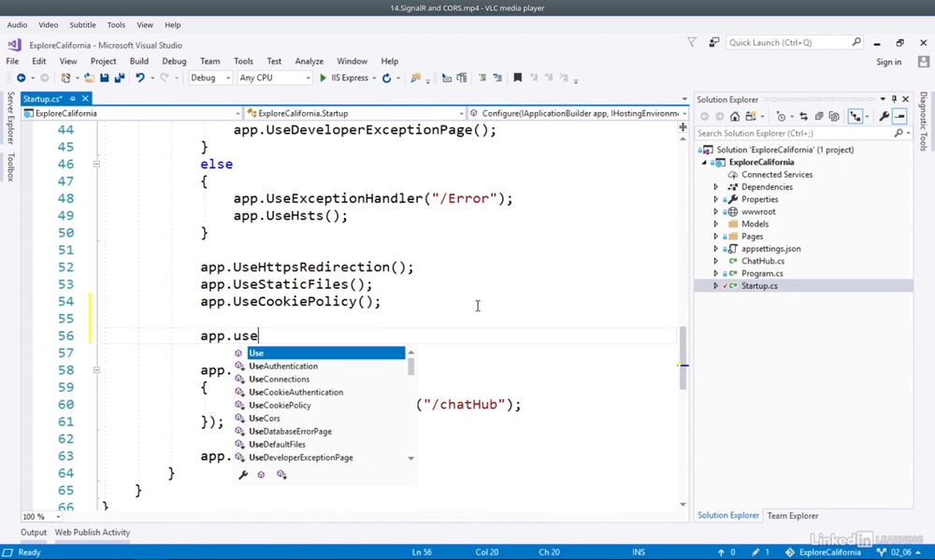Click the wrench icon below the IntelliSense list
The height and width of the screenshot is (560, 935).
(x=243, y=475)
